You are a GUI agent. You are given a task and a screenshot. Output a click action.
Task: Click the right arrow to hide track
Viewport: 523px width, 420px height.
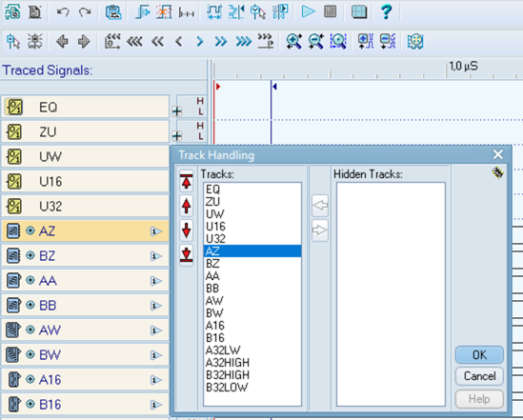[x=320, y=230]
